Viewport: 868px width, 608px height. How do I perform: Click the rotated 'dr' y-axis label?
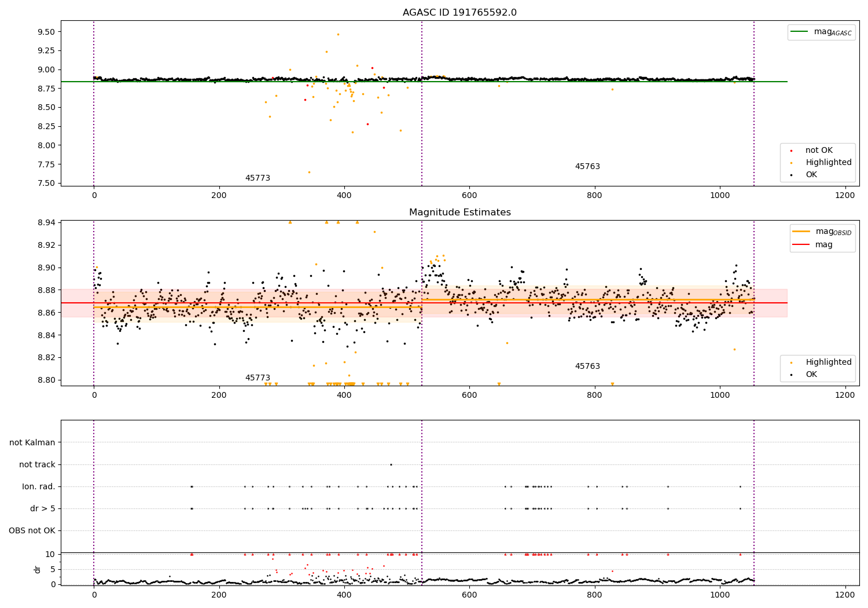(38, 569)
